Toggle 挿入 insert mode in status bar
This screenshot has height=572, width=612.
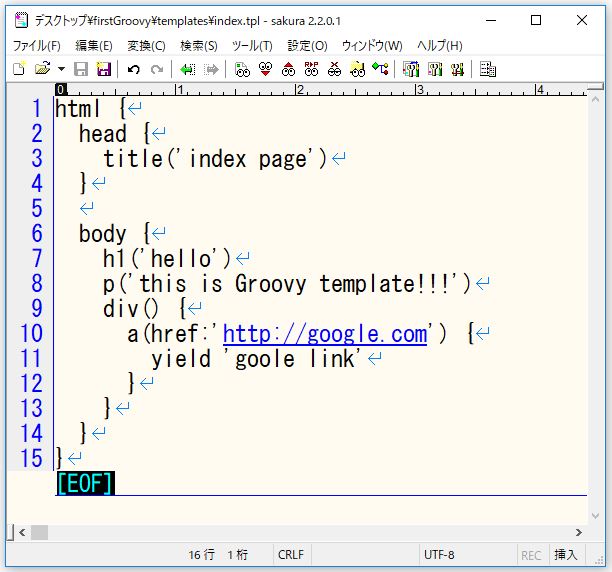(x=566, y=554)
